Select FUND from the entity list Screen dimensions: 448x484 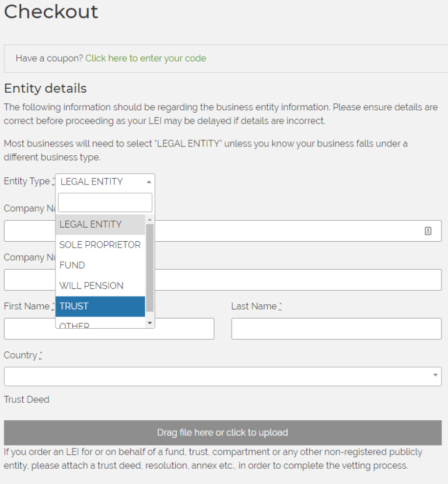(72, 265)
